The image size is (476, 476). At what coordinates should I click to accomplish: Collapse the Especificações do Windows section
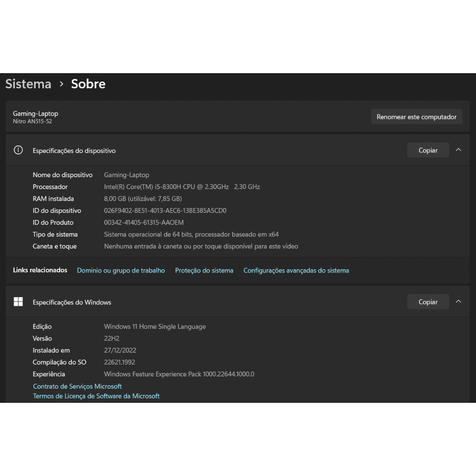458,302
